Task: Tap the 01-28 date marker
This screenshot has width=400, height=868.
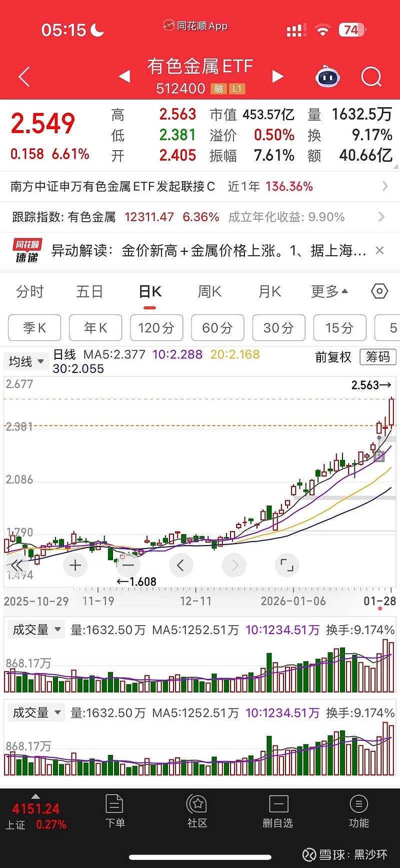Action: click(379, 601)
